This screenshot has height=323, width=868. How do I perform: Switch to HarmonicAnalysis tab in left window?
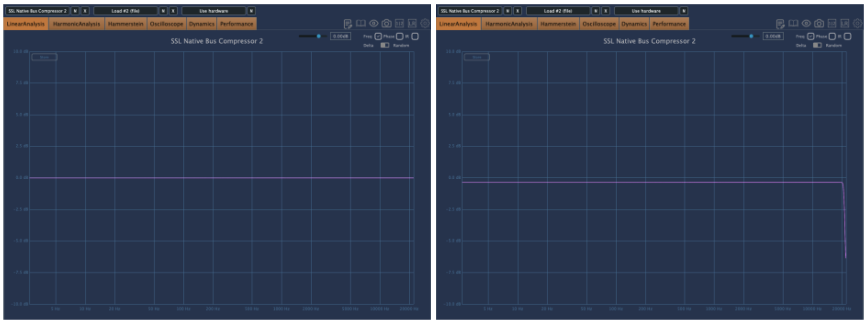pos(77,24)
